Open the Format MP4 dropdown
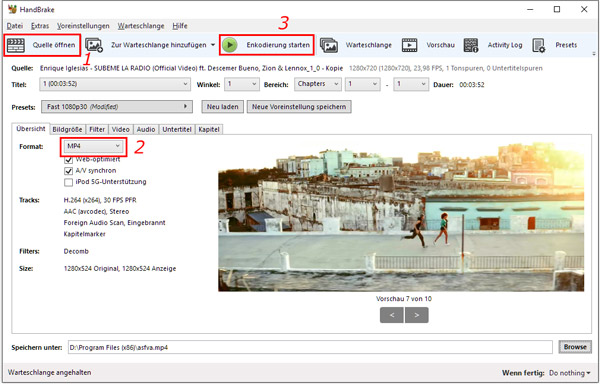This screenshot has width=600, height=384. click(93, 146)
